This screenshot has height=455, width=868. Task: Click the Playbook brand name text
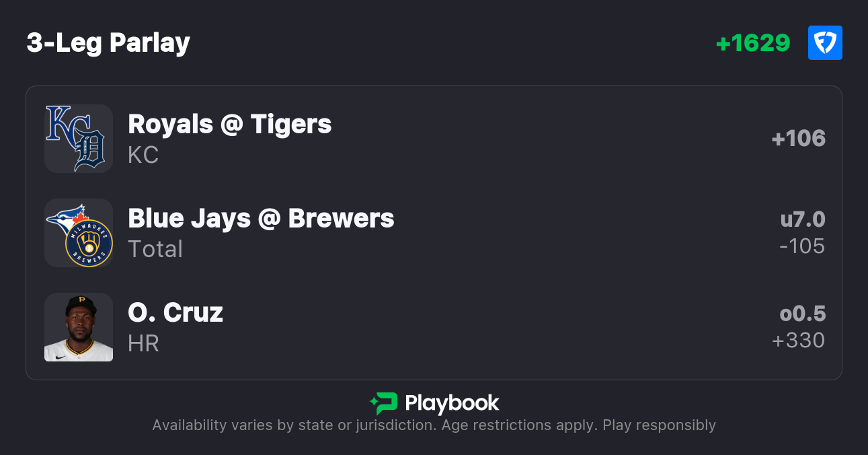tap(452, 403)
